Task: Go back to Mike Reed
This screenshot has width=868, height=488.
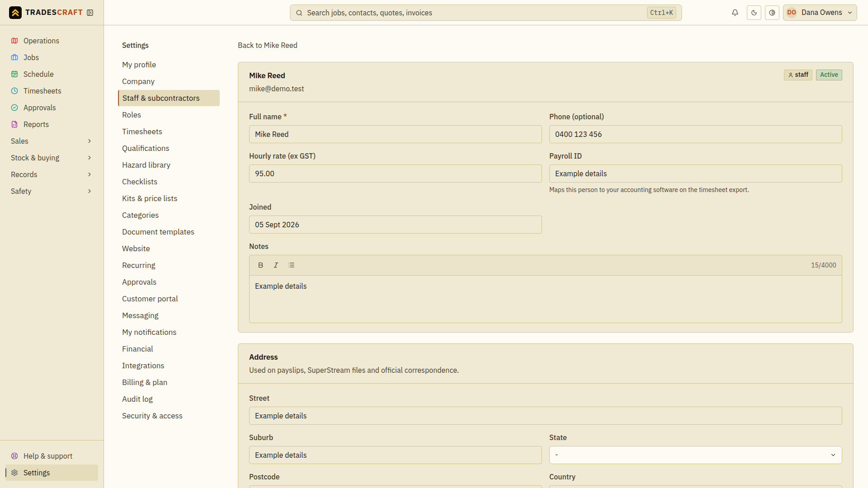Action: [x=268, y=45]
